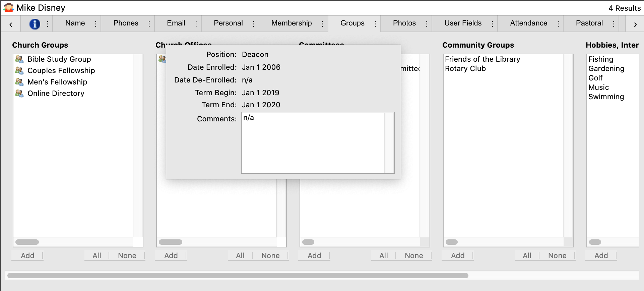
Task: Click the blue info icon tab
Action: coord(35,24)
